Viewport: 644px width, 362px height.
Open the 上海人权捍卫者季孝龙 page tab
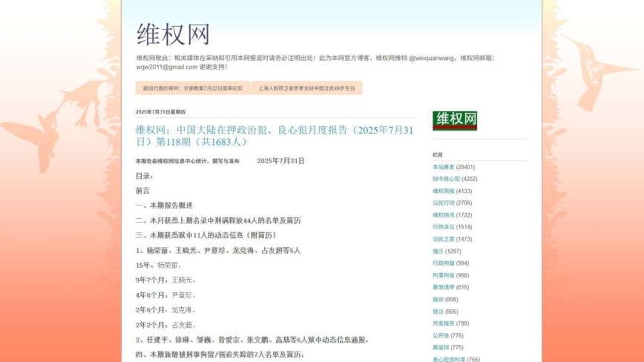306,88
